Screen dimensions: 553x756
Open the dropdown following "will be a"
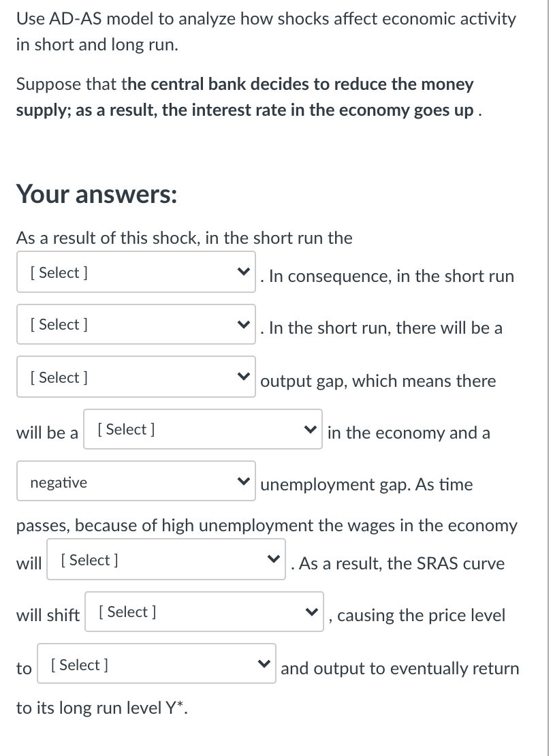(203, 429)
